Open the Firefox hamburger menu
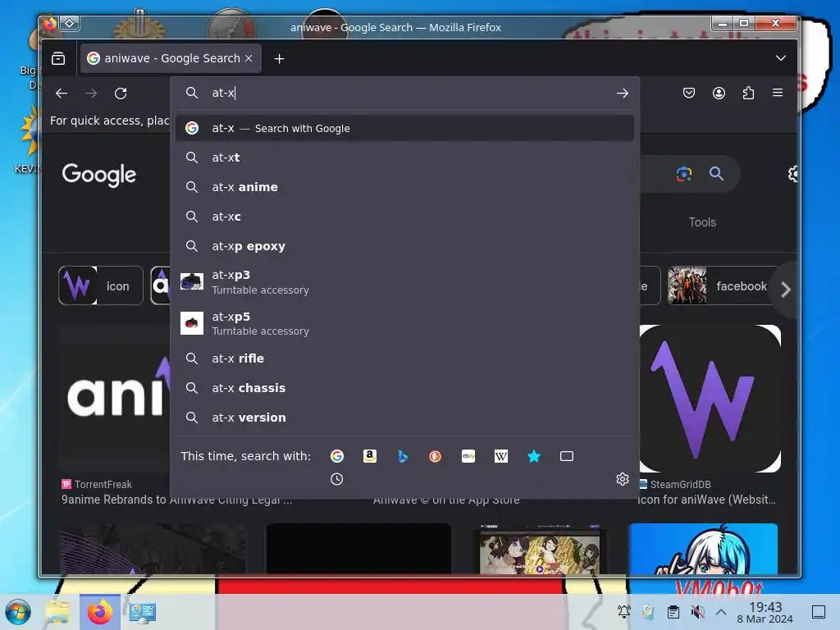 click(778, 93)
